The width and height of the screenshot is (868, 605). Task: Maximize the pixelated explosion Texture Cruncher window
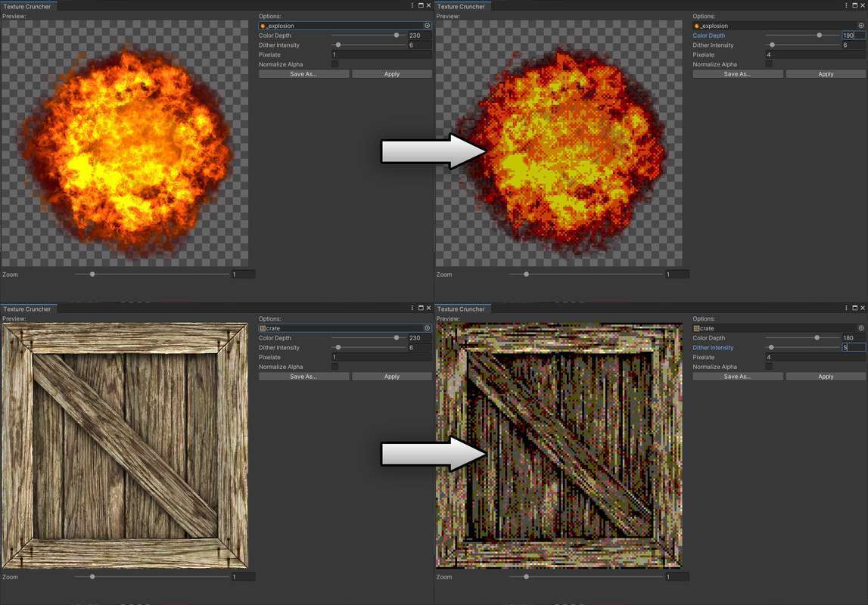(854, 5)
